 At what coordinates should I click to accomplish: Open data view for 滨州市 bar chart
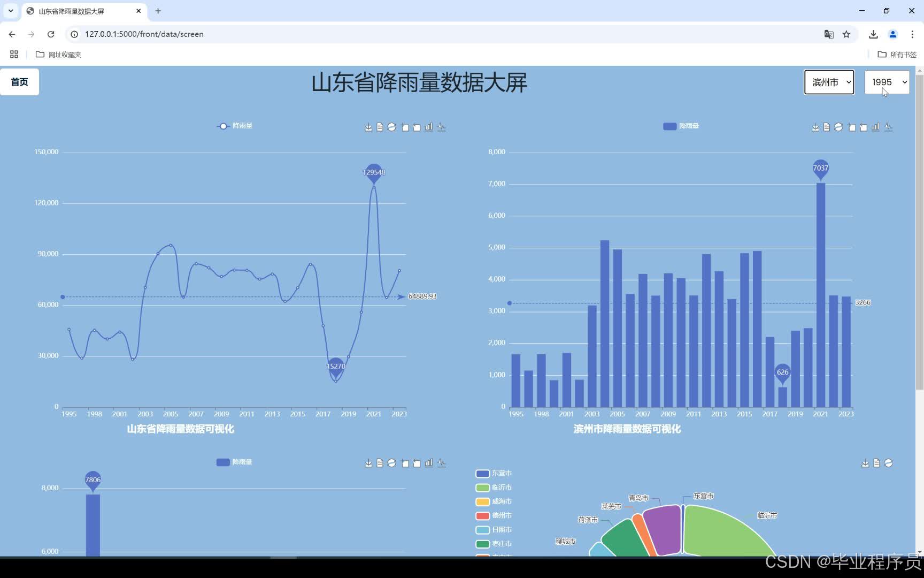point(827,127)
